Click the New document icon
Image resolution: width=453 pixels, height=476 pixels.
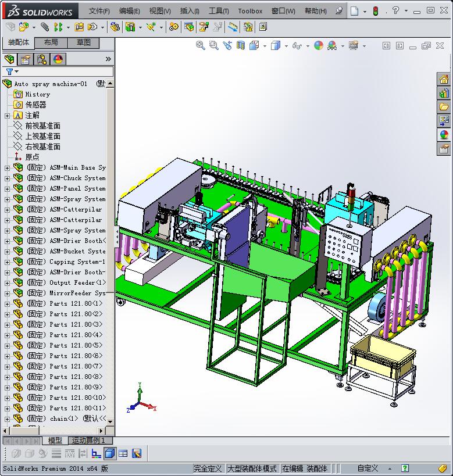pyautogui.click(x=354, y=11)
